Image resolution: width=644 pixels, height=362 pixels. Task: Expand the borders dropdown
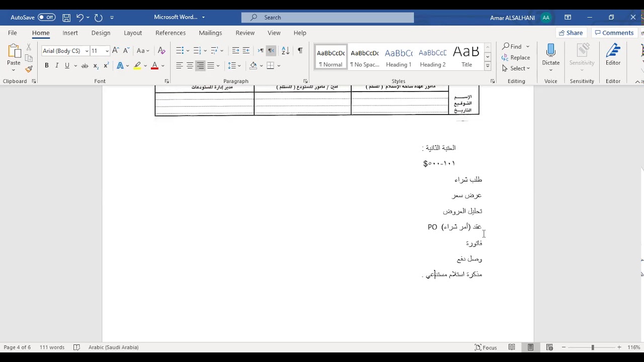[279, 66]
